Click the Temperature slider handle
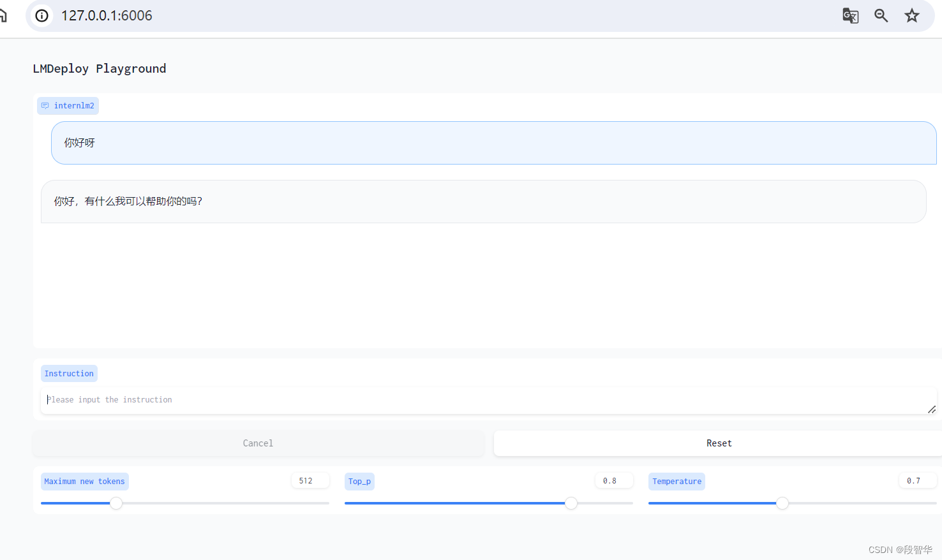 (x=782, y=503)
